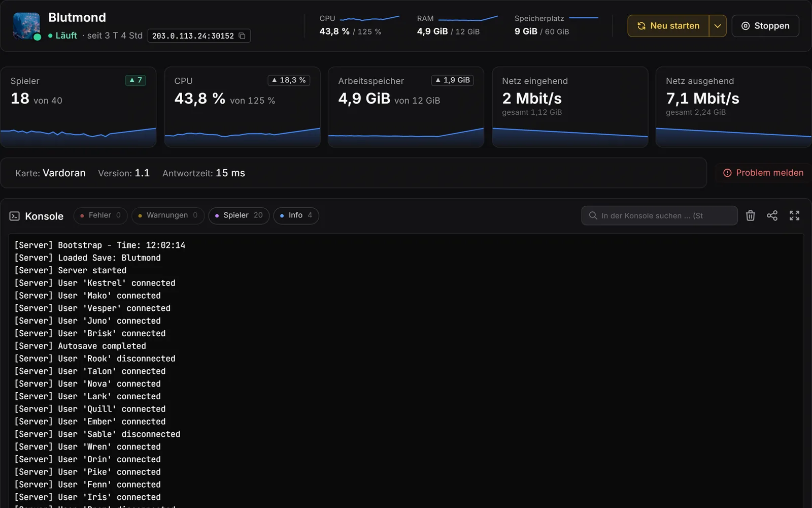Click the CPU change badge 18,3 %
The height and width of the screenshot is (508, 812).
(289, 80)
